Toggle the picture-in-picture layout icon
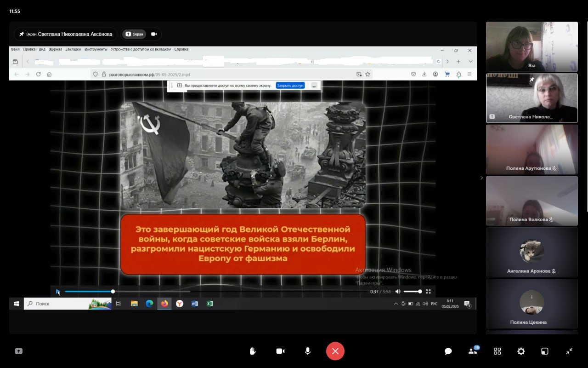Image resolution: width=588 pixels, height=368 pixels. pos(545,351)
